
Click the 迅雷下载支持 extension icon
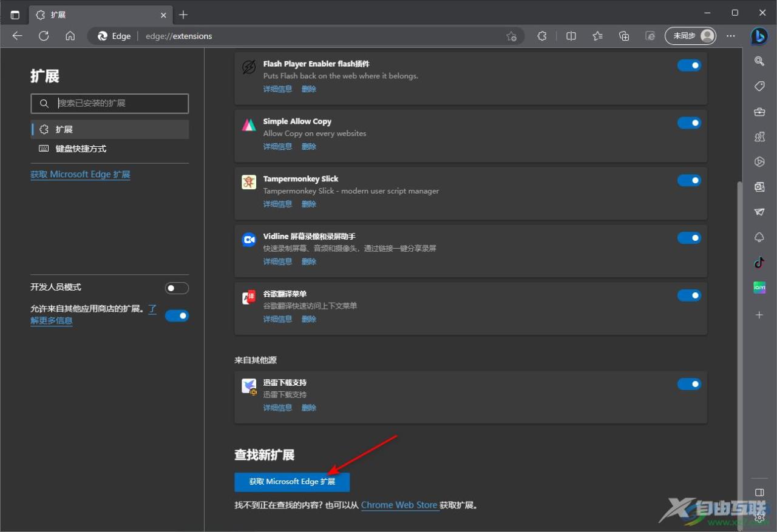click(249, 386)
